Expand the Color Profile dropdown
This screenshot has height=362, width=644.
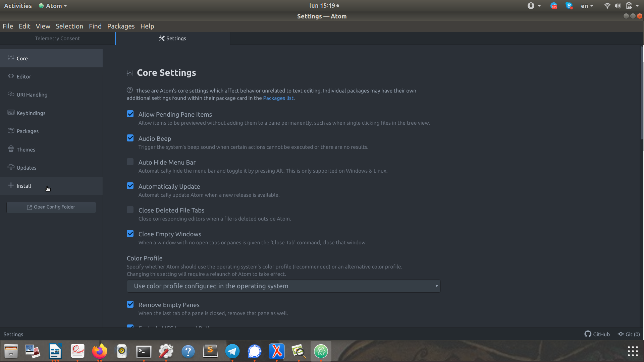click(283, 286)
